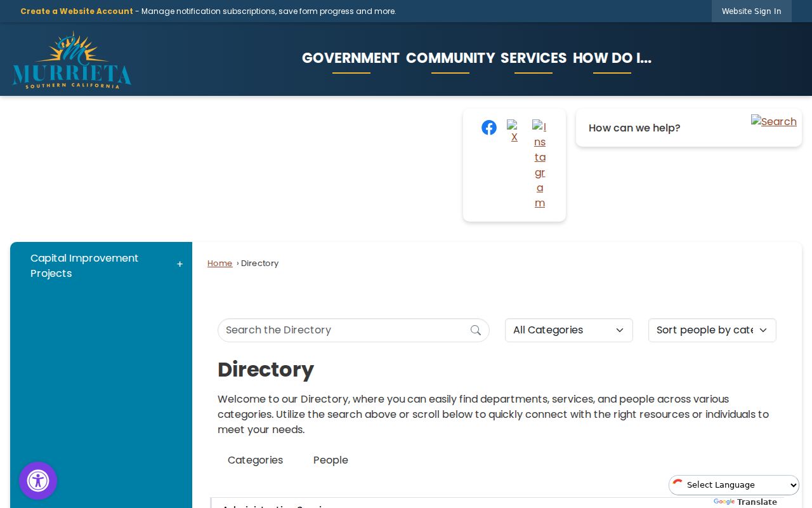The width and height of the screenshot is (812, 508).
Task: Expand Capital Improvement Projects with the plus icon
Action: [x=180, y=264]
